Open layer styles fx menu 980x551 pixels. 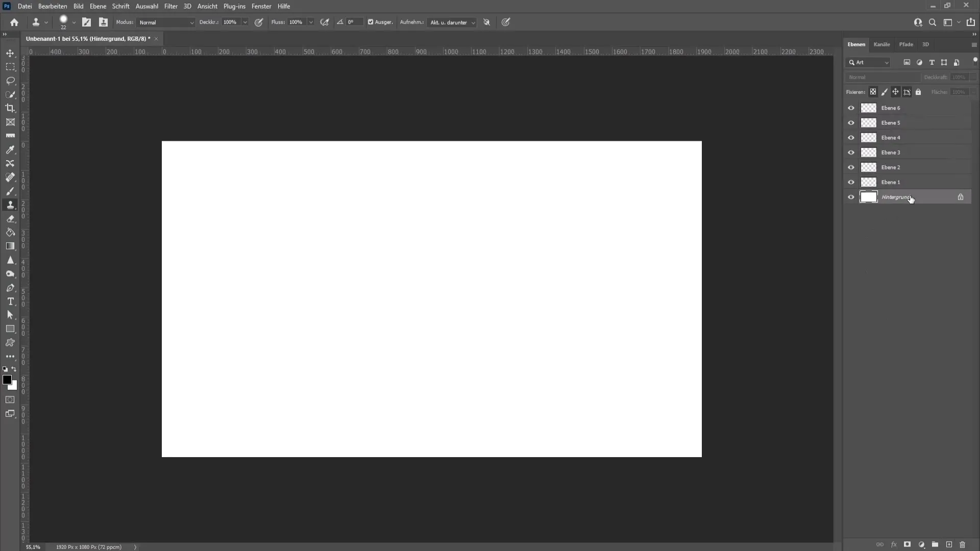(x=894, y=545)
